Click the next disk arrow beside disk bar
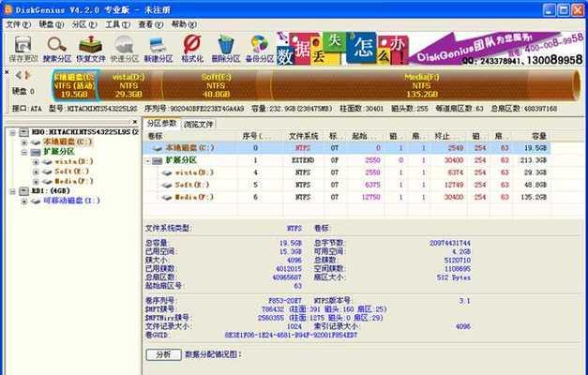 27,75
